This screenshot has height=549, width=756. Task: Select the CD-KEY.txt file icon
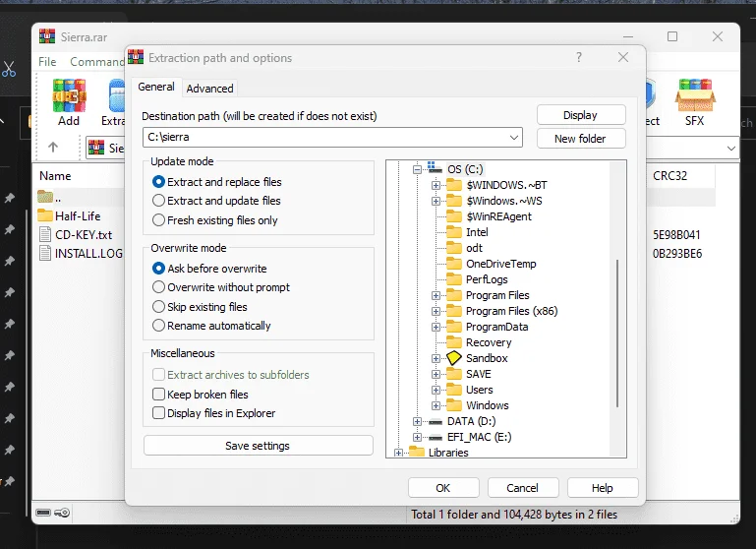coord(45,234)
